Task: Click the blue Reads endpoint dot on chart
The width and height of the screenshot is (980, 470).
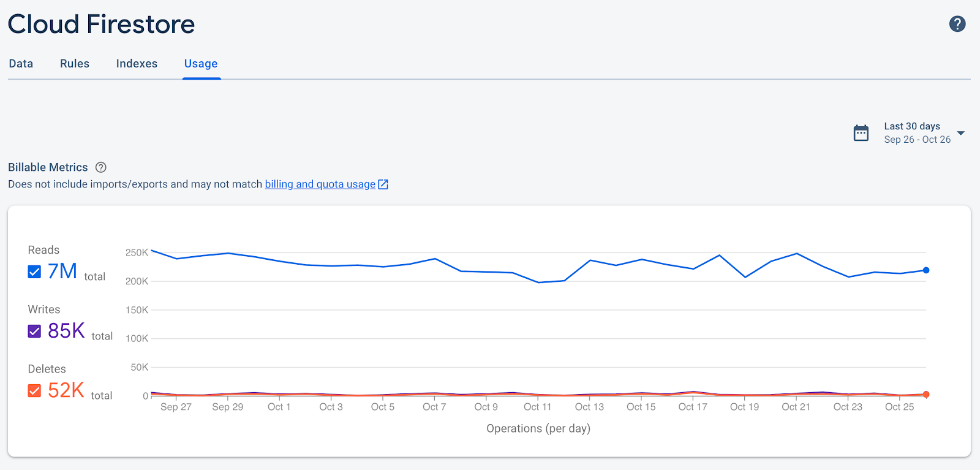Action: pyautogui.click(x=926, y=270)
